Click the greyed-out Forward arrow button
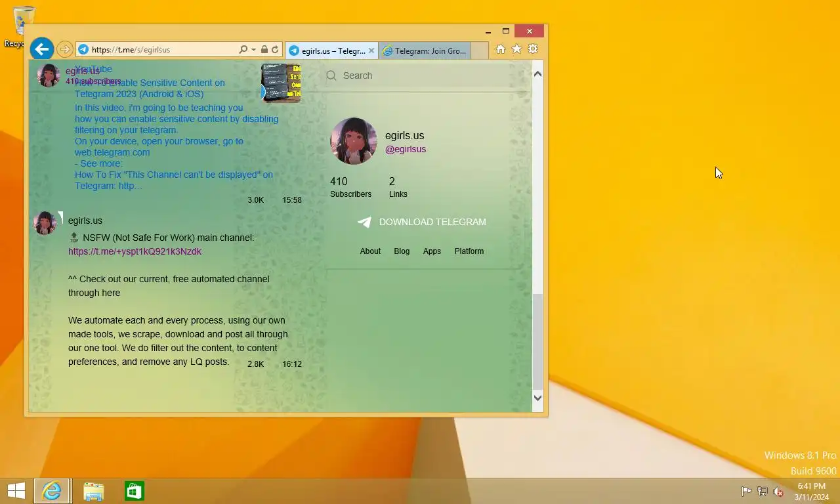Screen dimensions: 840x504 tap(64, 49)
